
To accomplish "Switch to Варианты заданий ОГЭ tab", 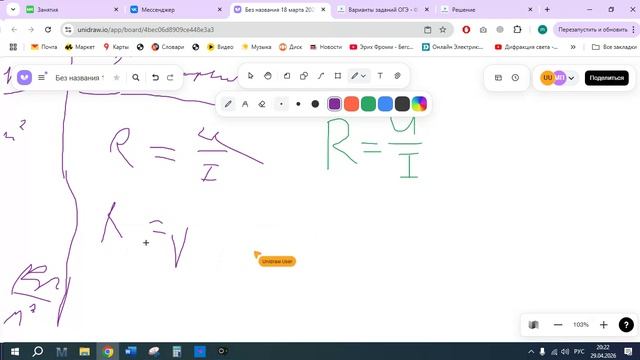I will point(383,9).
